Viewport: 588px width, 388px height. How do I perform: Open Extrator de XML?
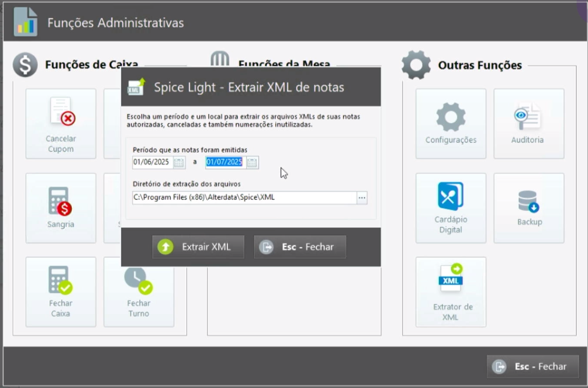click(x=451, y=292)
